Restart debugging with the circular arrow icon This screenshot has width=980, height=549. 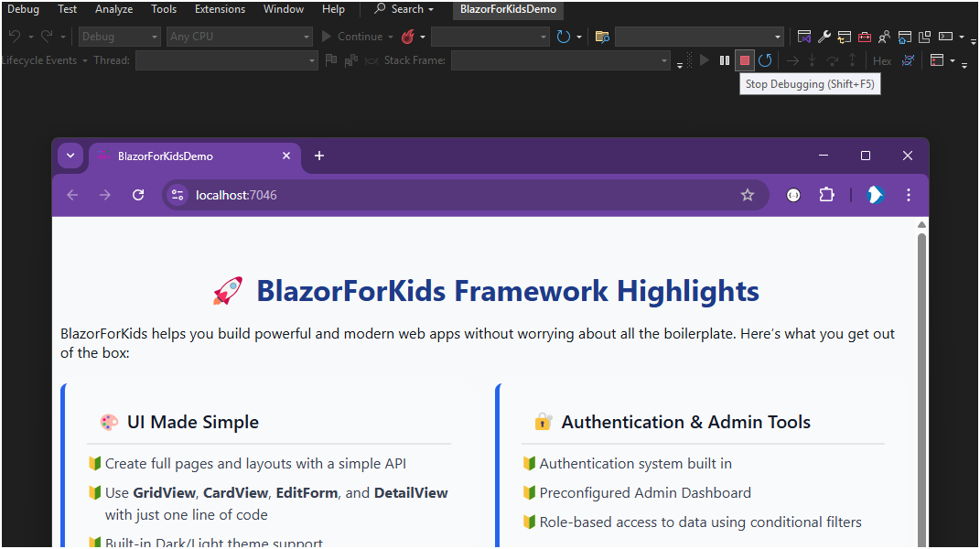point(765,60)
